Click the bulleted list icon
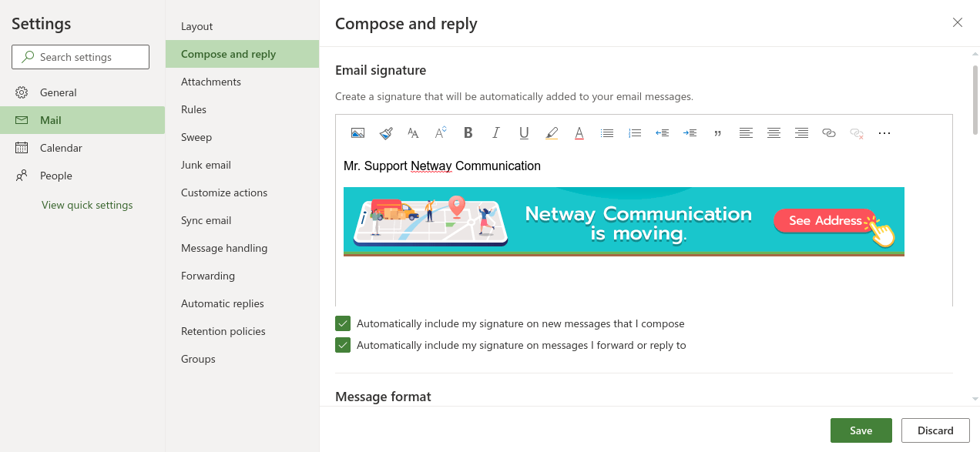 point(607,133)
